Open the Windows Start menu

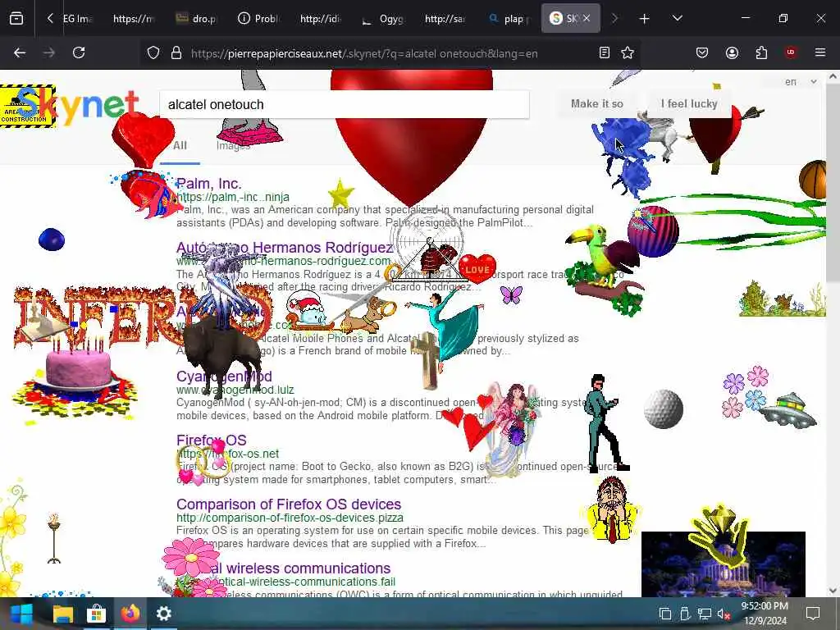[21, 614]
